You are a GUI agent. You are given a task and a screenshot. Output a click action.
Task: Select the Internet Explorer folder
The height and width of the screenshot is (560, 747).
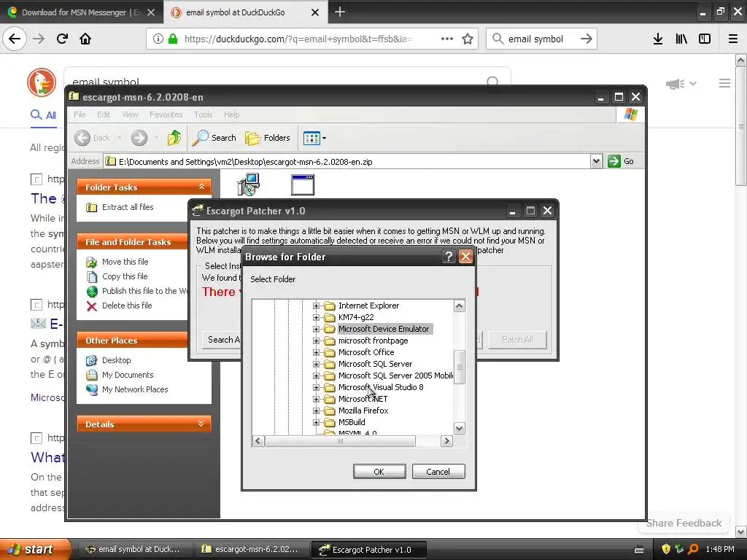point(368,306)
